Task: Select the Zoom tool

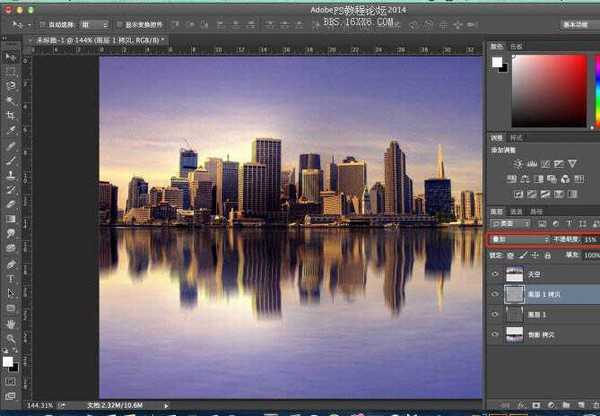Action: click(11, 338)
